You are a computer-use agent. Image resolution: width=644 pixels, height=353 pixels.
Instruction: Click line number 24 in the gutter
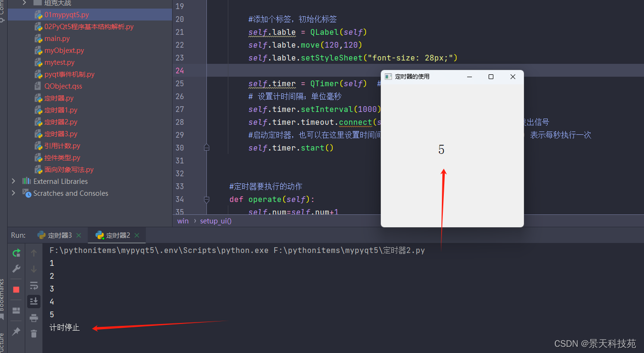pos(180,71)
